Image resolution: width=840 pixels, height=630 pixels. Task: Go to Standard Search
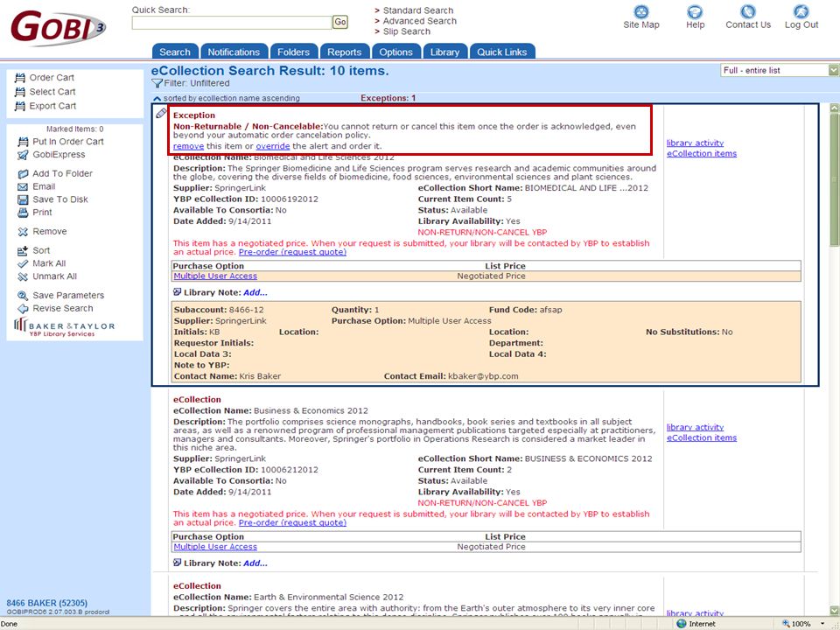point(418,10)
